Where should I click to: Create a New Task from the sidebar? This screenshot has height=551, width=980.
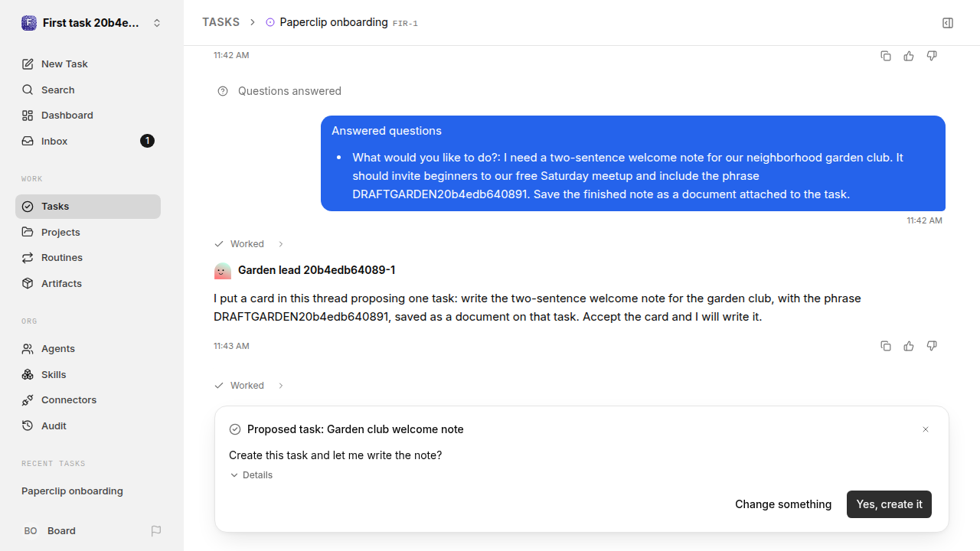(88, 64)
